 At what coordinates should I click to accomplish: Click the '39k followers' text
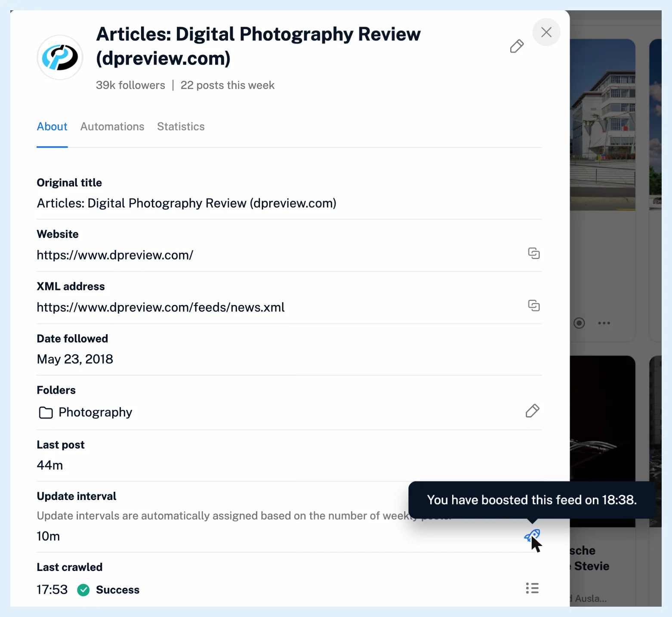(x=130, y=85)
